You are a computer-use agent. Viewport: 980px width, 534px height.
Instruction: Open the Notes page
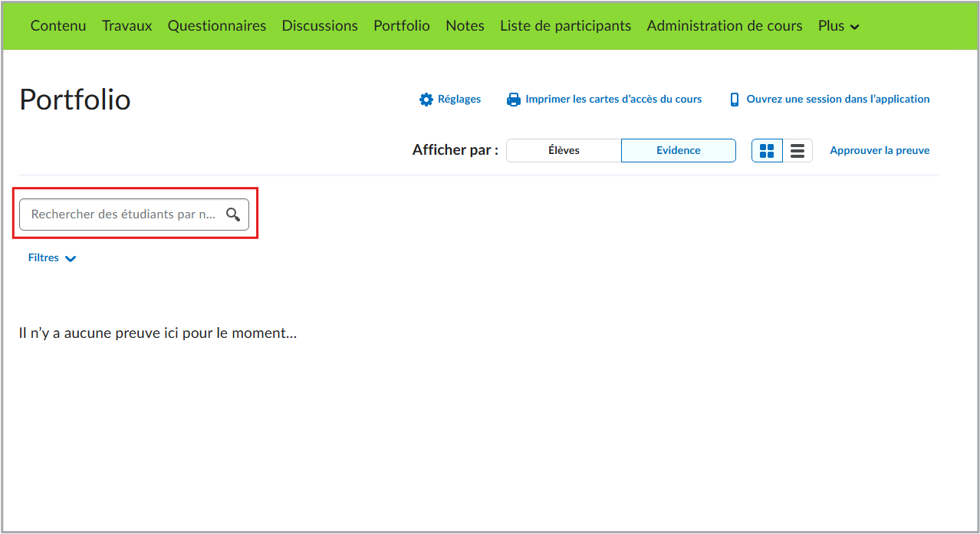click(465, 26)
